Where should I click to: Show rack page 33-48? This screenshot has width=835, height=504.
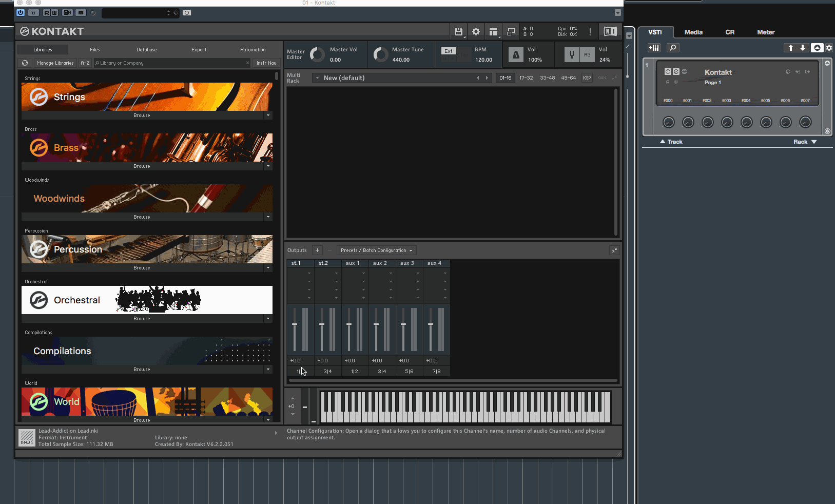548,78
